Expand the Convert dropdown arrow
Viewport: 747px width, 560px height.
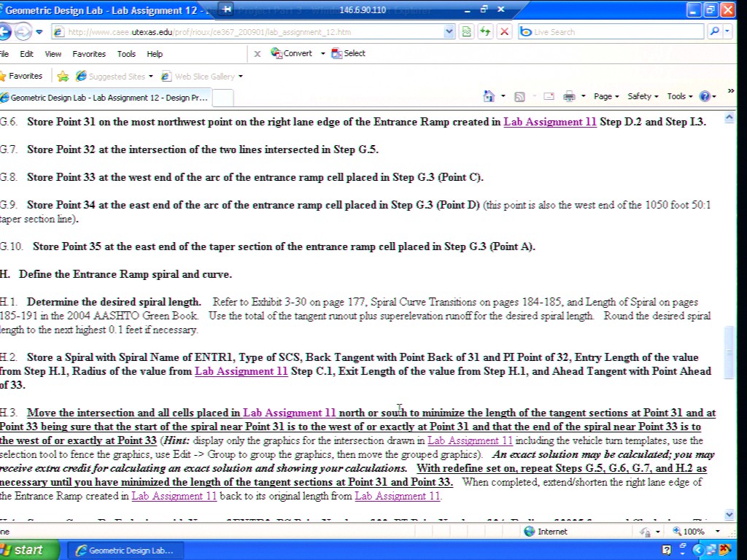coord(322,53)
